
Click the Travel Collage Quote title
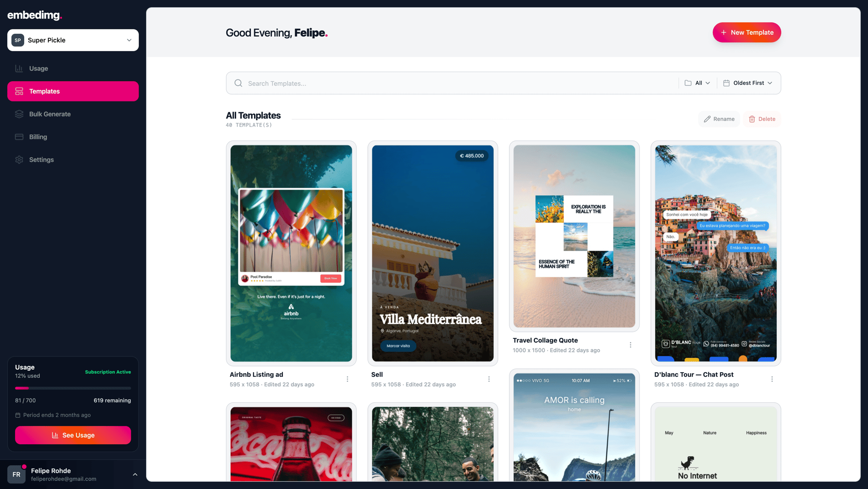point(545,341)
